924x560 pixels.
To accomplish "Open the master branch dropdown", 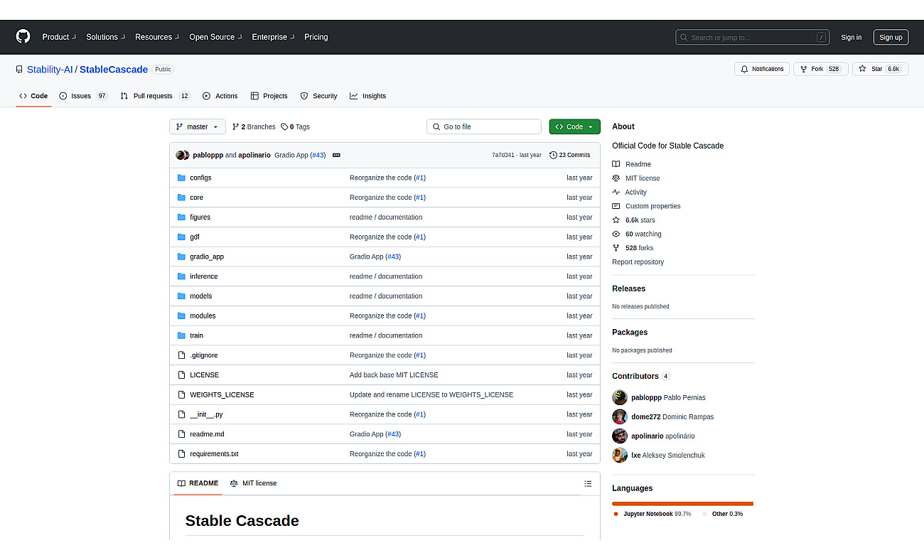I will [x=198, y=126].
